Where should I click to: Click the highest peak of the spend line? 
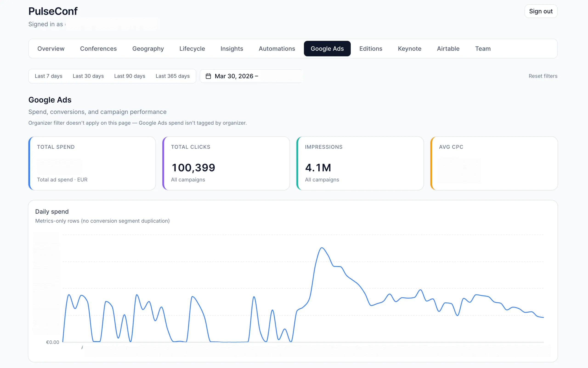click(x=322, y=248)
